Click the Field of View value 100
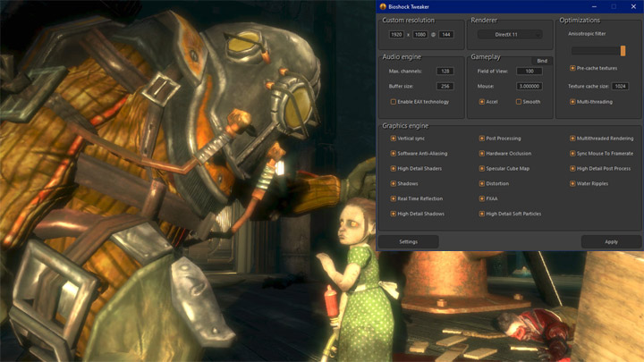 (530, 71)
